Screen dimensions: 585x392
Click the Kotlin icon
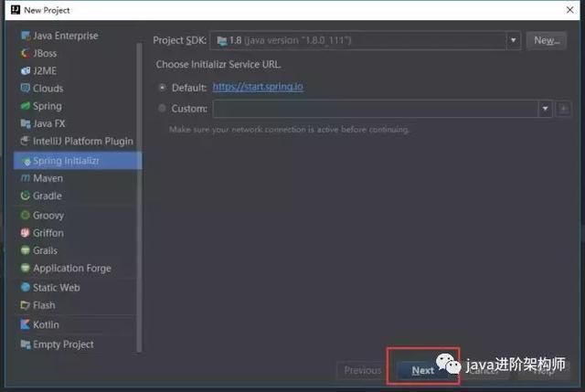26,324
